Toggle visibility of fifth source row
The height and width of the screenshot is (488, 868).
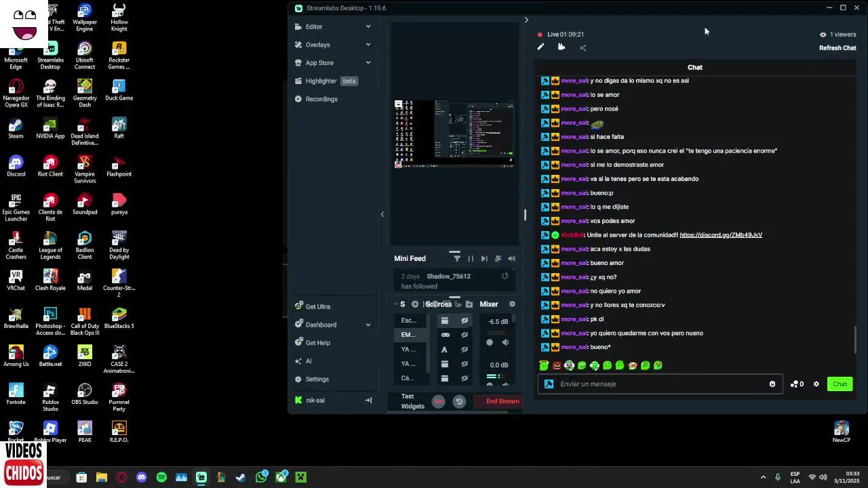coord(465,378)
